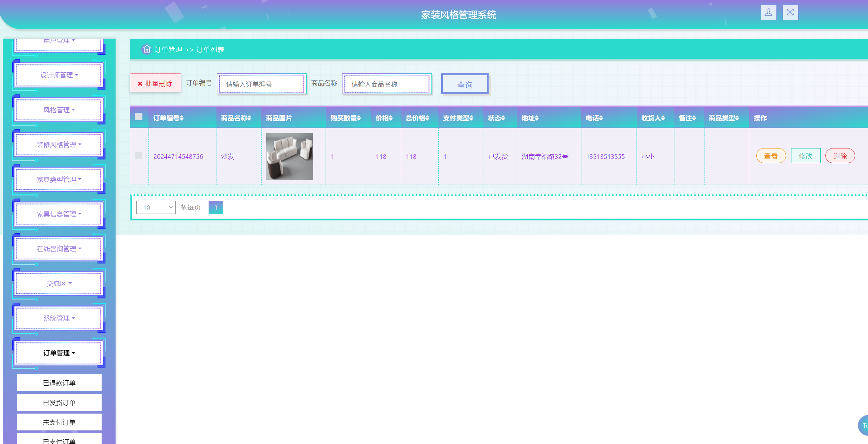This screenshot has width=868, height=444.
Task: Click the home icon in breadcrumb
Action: [x=147, y=49]
